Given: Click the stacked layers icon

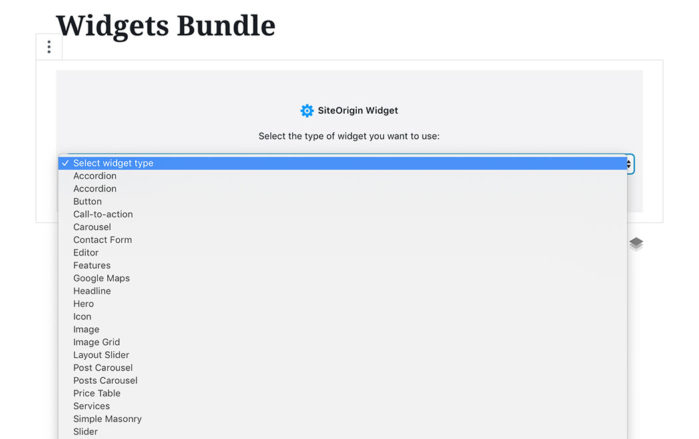Looking at the screenshot, I should [636, 243].
